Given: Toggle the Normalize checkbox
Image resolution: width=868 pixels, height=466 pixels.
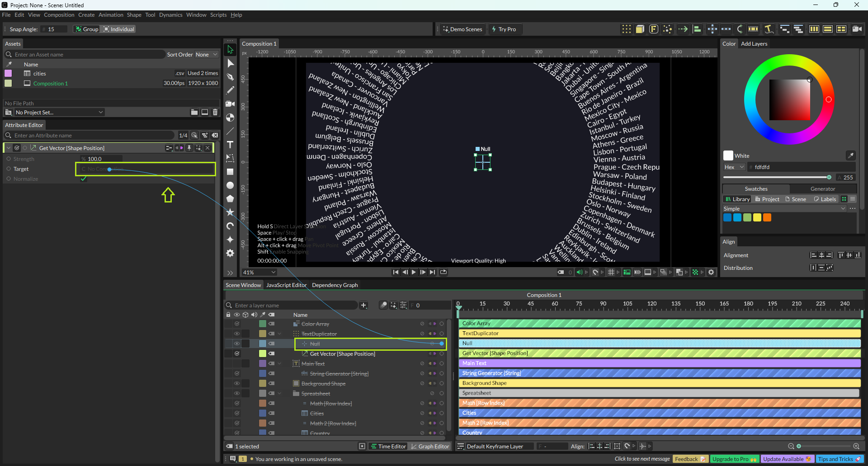Looking at the screenshot, I should click(x=84, y=179).
